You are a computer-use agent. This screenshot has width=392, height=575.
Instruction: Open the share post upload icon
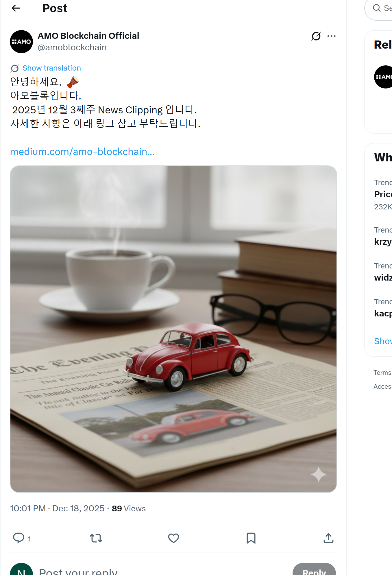328,538
